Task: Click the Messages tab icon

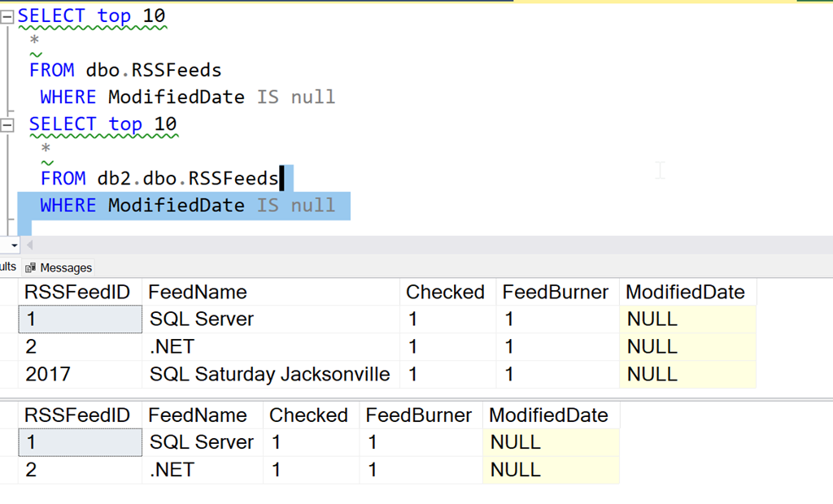Action: click(x=31, y=267)
